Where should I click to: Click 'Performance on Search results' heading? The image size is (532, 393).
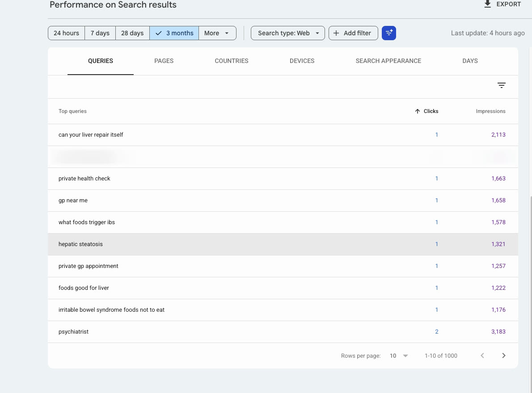[x=113, y=5]
